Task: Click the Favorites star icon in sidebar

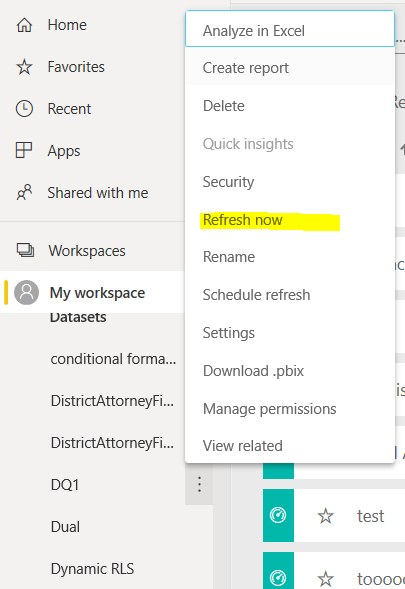Action: pyautogui.click(x=24, y=67)
